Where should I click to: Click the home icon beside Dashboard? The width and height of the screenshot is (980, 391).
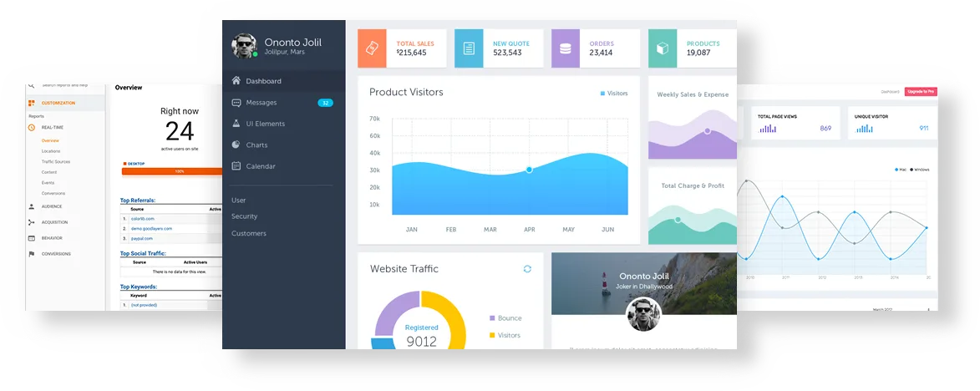coord(236,80)
